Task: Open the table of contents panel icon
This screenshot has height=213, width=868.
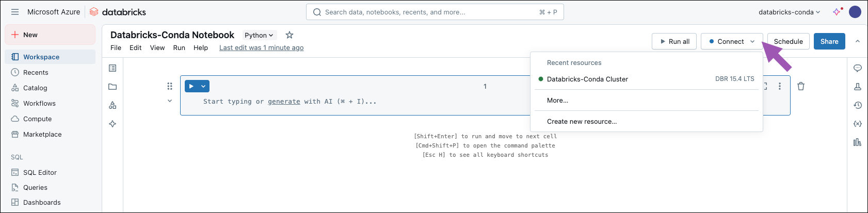Action: pyautogui.click(x=112, y=68)
